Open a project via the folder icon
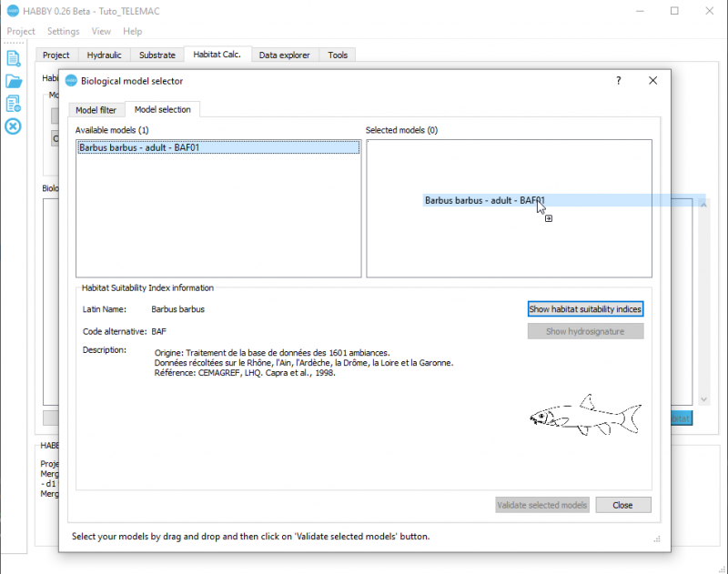 [12, 81]
